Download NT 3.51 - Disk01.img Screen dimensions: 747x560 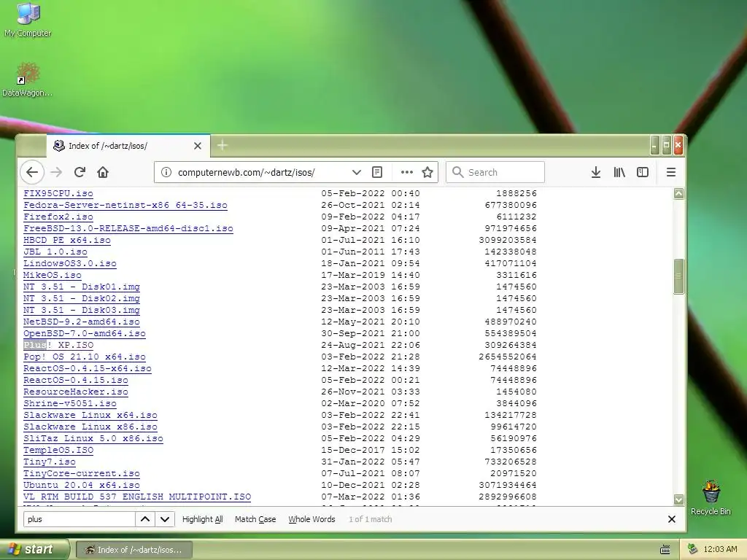coord(82,287)
